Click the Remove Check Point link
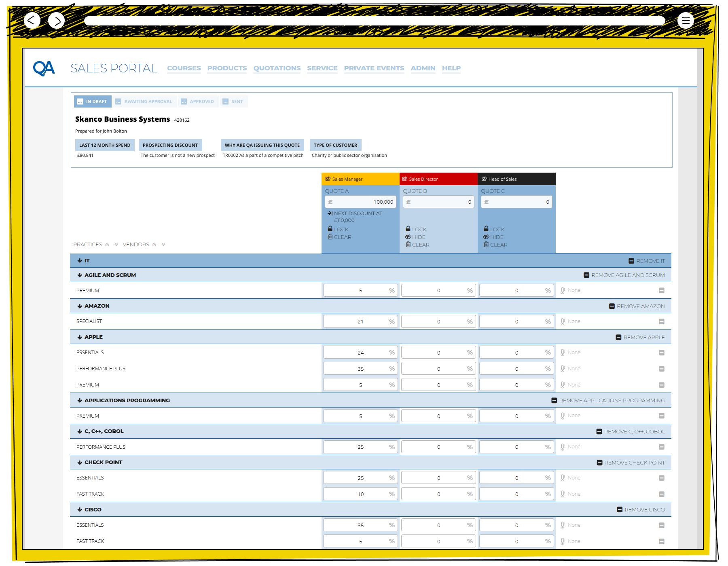 pyautogui.click(x=631, y=463)
